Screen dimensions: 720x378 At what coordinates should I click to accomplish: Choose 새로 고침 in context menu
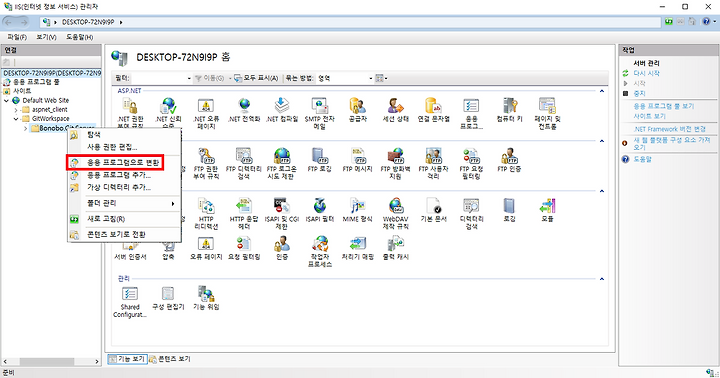pyautogui.click(x=124, y=219)
